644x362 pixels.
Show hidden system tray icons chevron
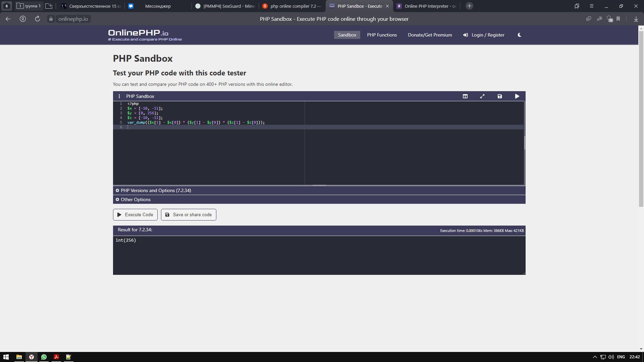pyautogui.click(x=595, y=357)
